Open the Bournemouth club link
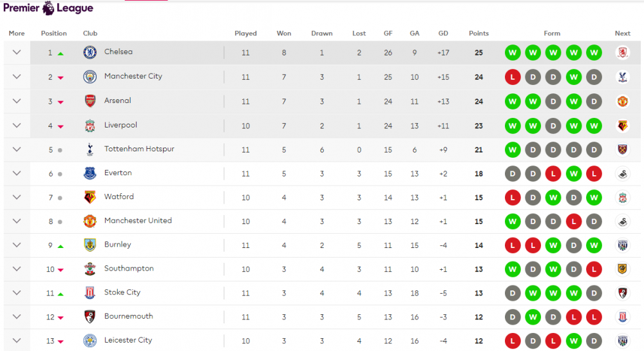 (129, 316)
